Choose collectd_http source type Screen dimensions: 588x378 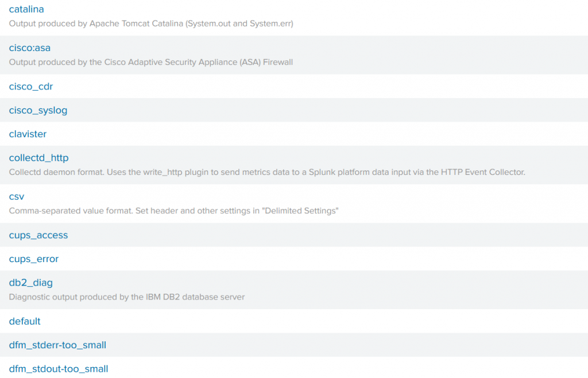38,158
